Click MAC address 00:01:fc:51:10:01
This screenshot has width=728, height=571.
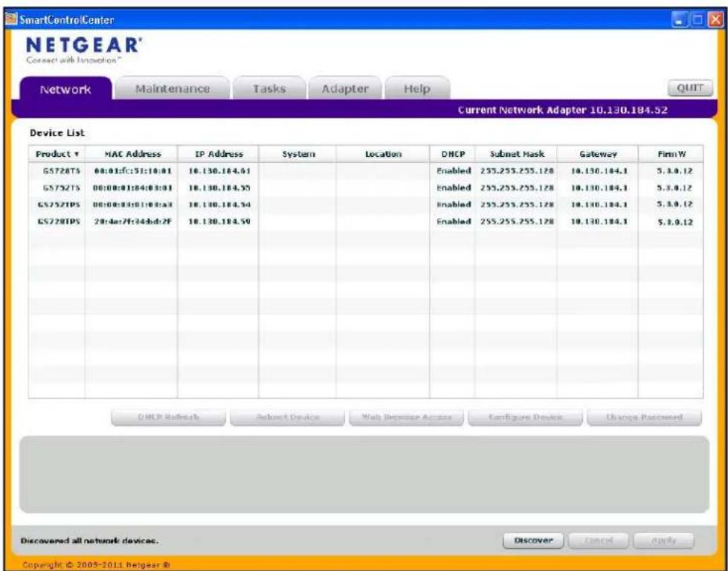point(133,171)
